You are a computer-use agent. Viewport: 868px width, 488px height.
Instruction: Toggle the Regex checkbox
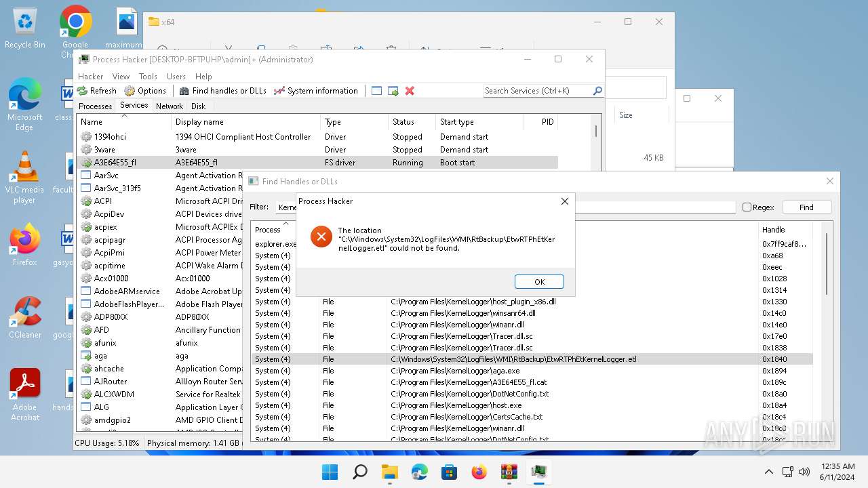[747, 207]
